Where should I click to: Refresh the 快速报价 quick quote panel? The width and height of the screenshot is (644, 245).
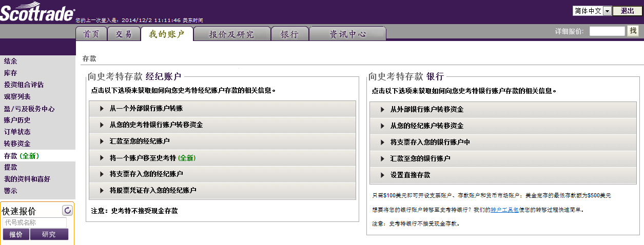point(67,210)
